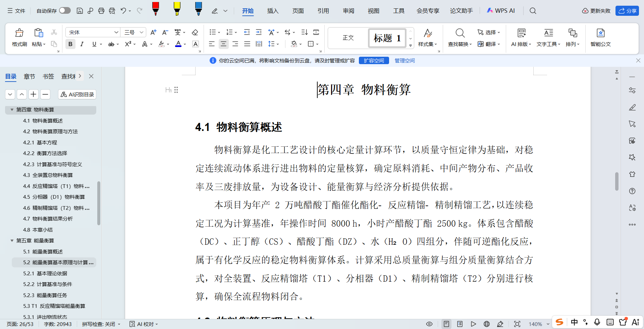Click the 管理空间 link
644x329 pixels.
[x=405, y=60]
